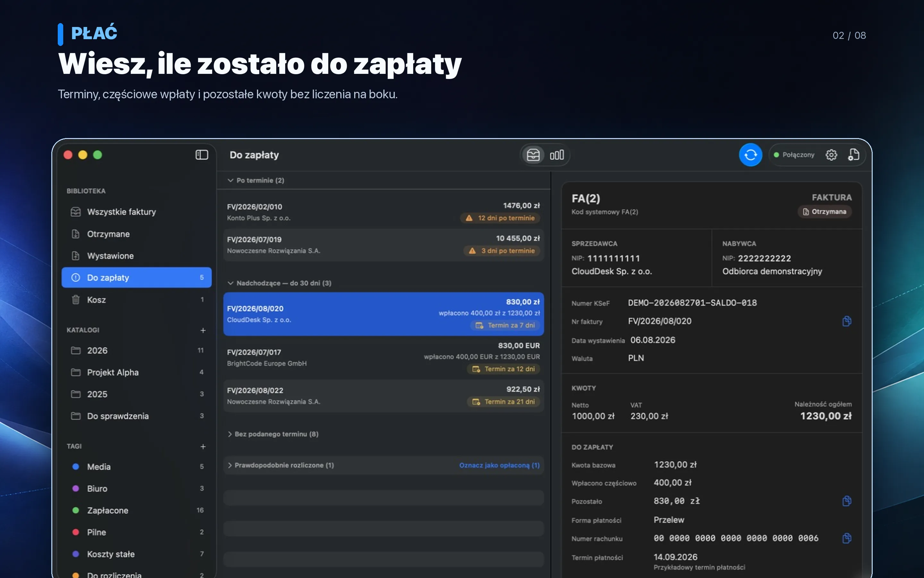
Task: Select invoice FV/2026/02/010 from Konto Plus
Action: [383, 212]
